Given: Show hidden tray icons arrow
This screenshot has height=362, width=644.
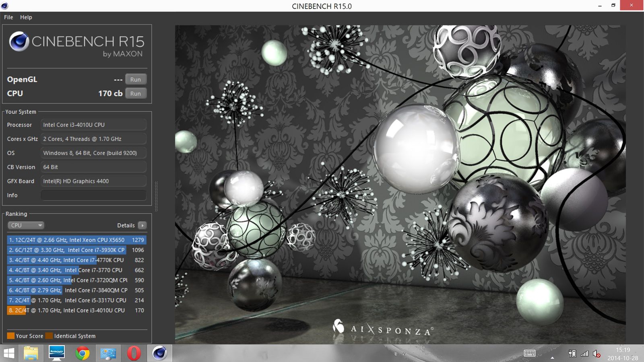Looking at the screenshot, I should tap(553, 357).
